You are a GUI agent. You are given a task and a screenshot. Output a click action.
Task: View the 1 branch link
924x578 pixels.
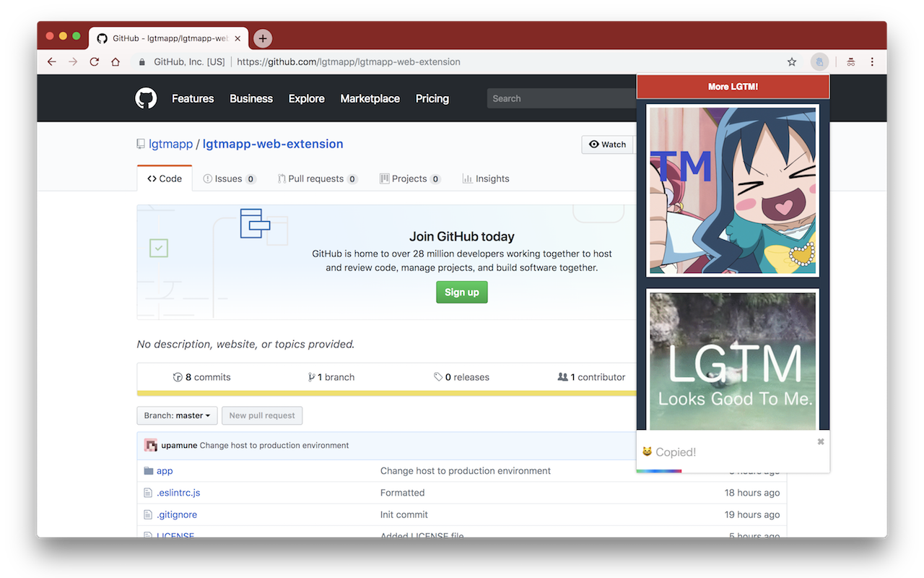tap(331, 377)
